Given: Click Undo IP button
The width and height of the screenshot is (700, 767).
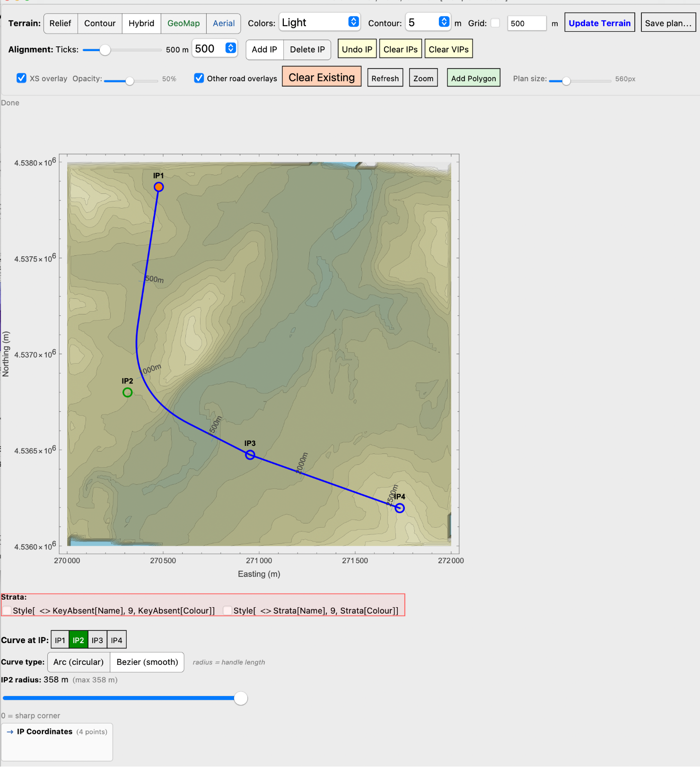Looking at the screenshot, I should pyautogui.click(x=357, y=49).
